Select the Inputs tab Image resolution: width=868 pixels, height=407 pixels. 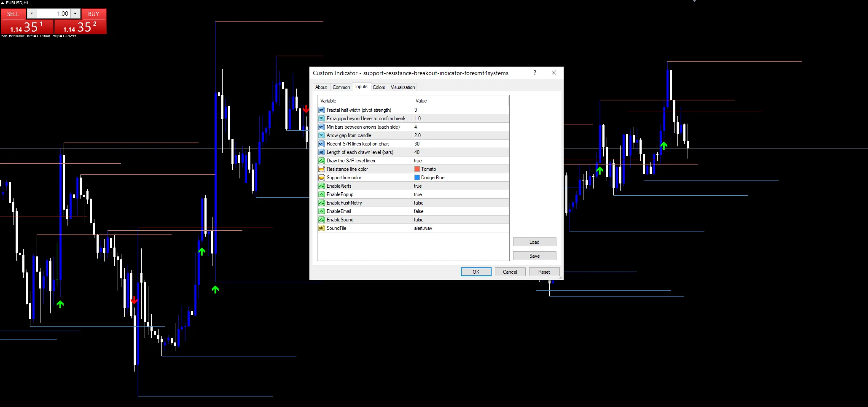click(x=361, y=86)
